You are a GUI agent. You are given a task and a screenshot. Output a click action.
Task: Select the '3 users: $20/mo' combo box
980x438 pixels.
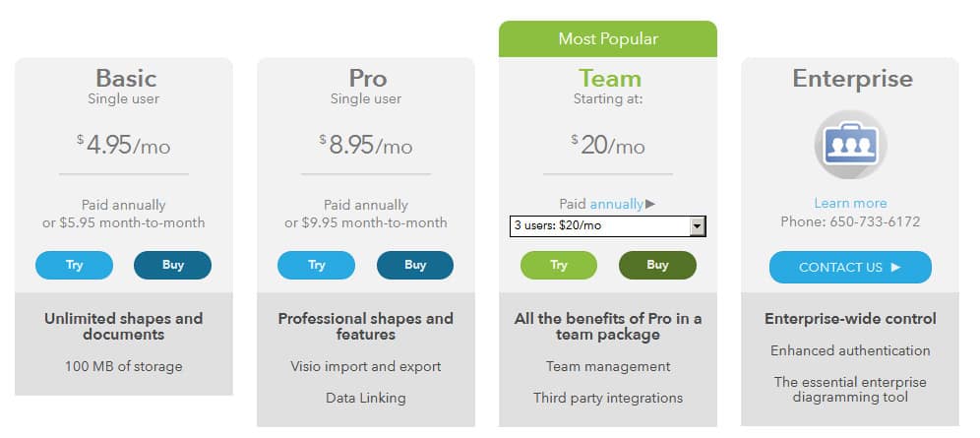click(x=599, y=226)
